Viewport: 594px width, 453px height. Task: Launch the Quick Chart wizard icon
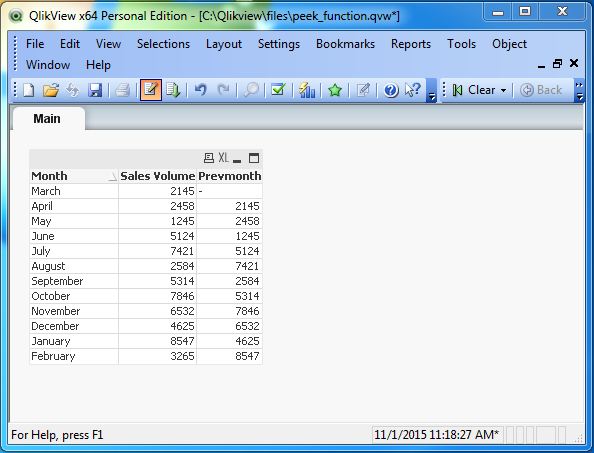[x=307, y=90]
